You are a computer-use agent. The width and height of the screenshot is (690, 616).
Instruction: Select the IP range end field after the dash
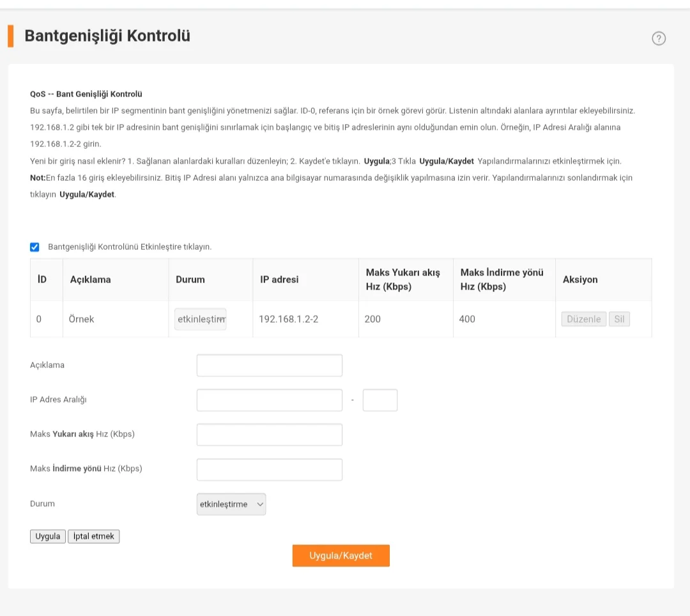coord(379,400)
